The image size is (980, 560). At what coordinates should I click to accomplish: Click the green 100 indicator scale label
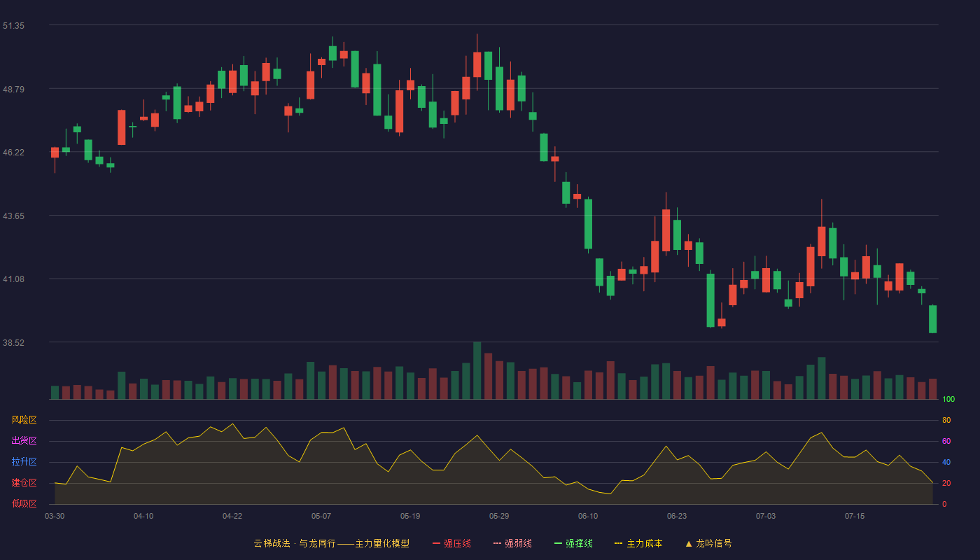[948, 399]
